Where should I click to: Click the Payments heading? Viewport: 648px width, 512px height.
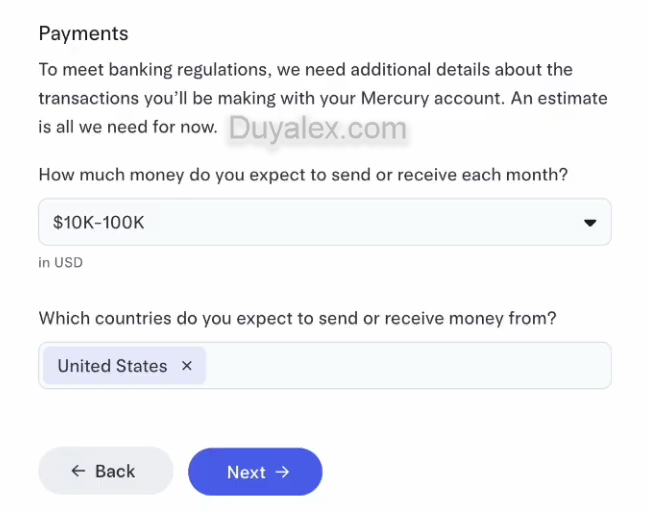pos(83,33)
